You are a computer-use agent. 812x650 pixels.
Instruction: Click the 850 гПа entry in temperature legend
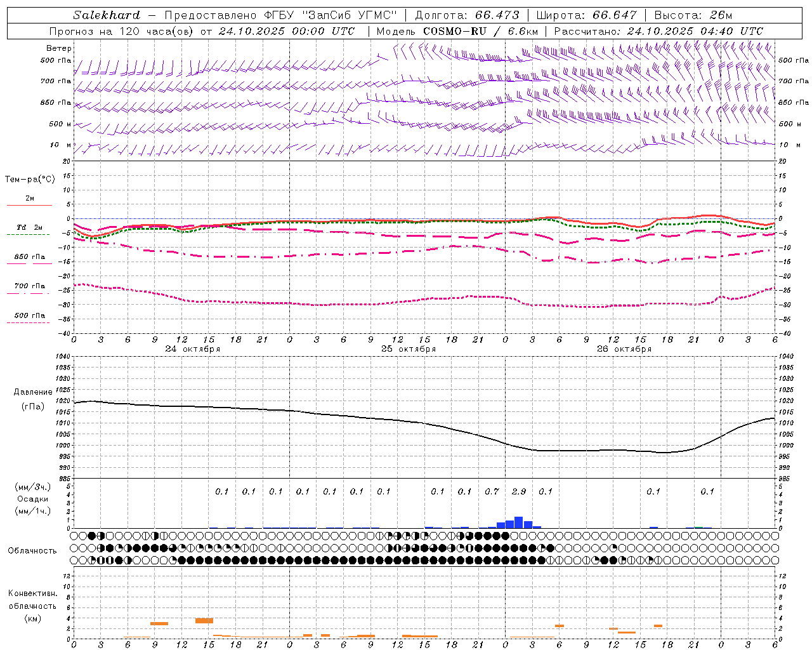[x=30, y=257]
